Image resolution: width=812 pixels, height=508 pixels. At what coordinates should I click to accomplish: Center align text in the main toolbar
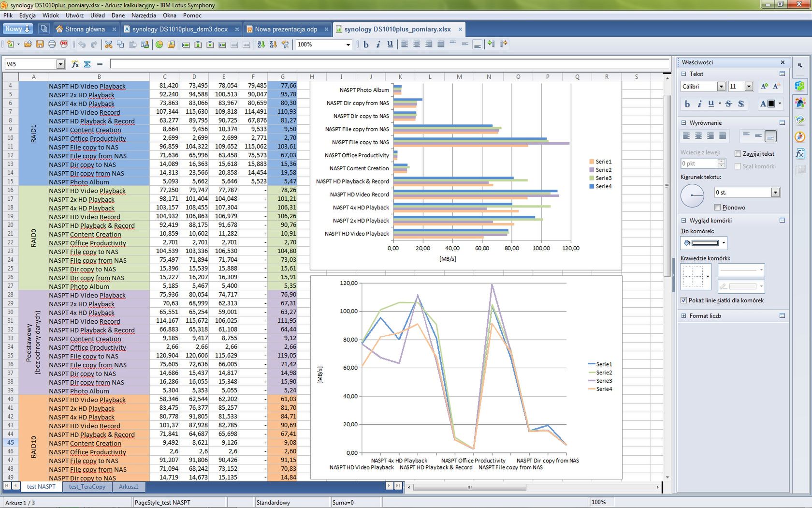coord(417,44)
